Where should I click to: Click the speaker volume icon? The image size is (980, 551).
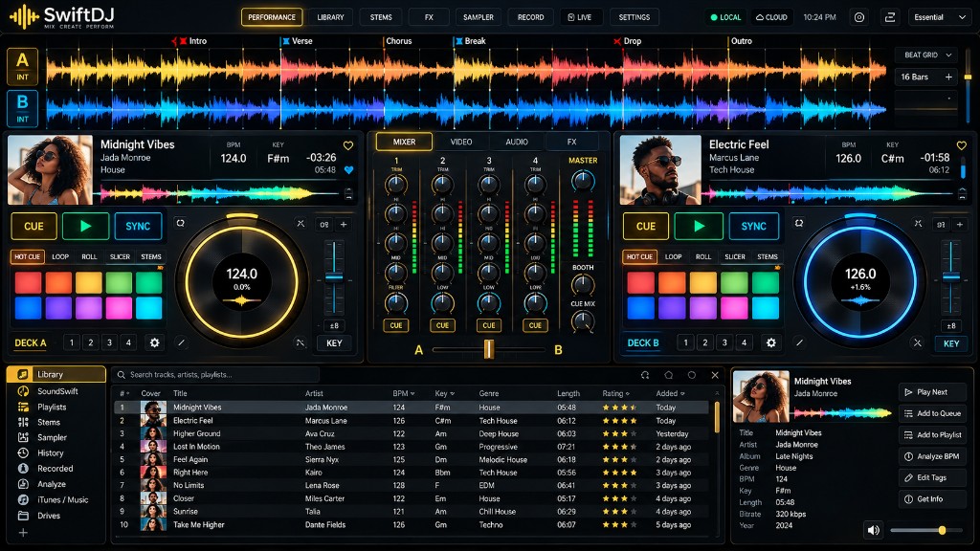[873, 530]
